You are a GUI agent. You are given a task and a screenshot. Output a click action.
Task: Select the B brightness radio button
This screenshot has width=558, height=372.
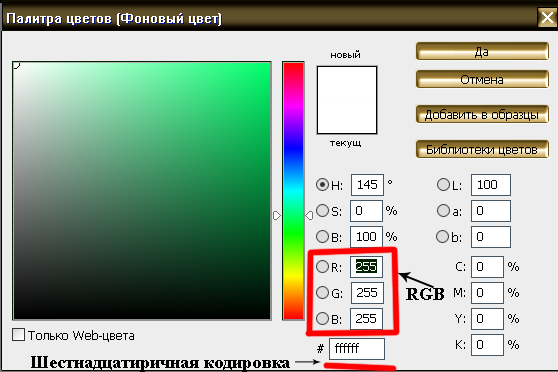point(322,236)
